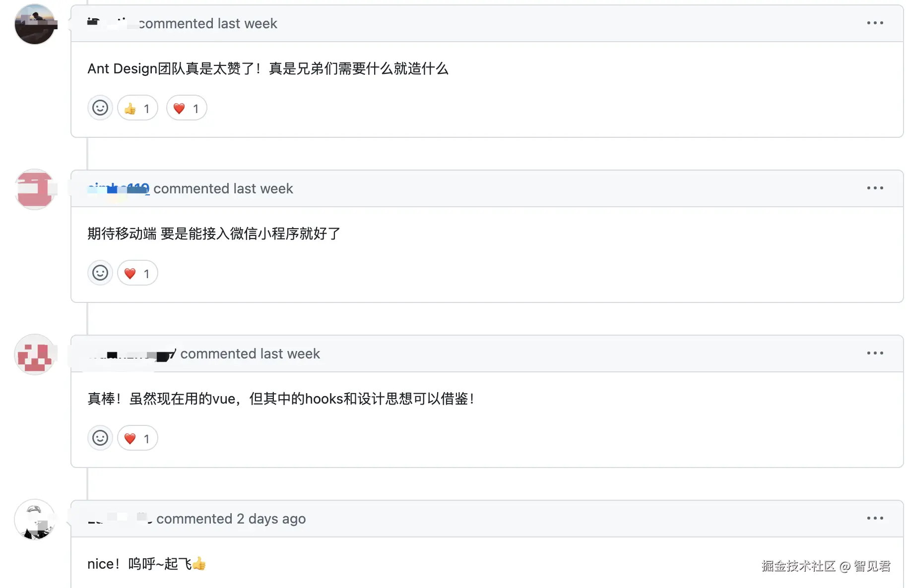
Task: Open the username link on the third comment
Action: [x=131, y=354]
